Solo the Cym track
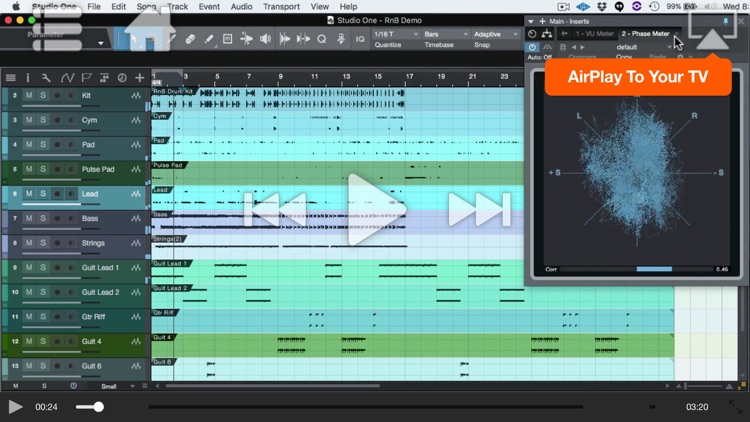This screenshot has width=750, height=422. [x=43, y=120]
